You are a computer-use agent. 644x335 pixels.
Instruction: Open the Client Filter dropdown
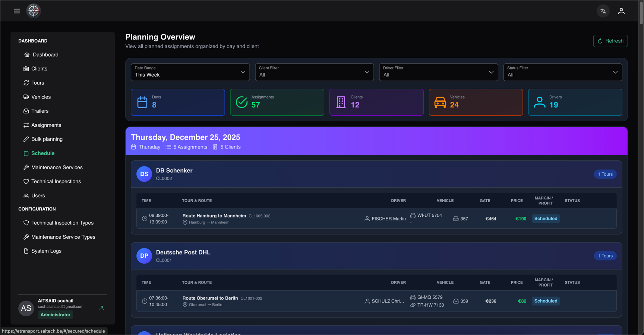315,72
